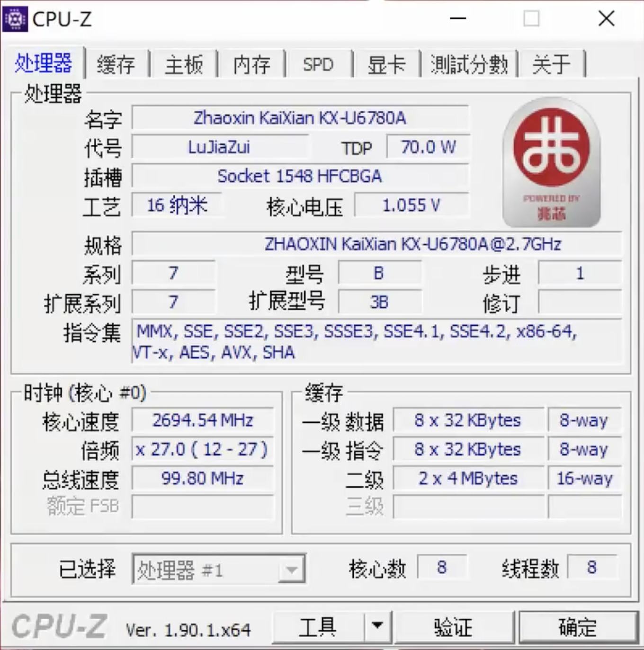Click the Zhaoxin processor logo badge
644x650 pixels.
coord(552,162)
